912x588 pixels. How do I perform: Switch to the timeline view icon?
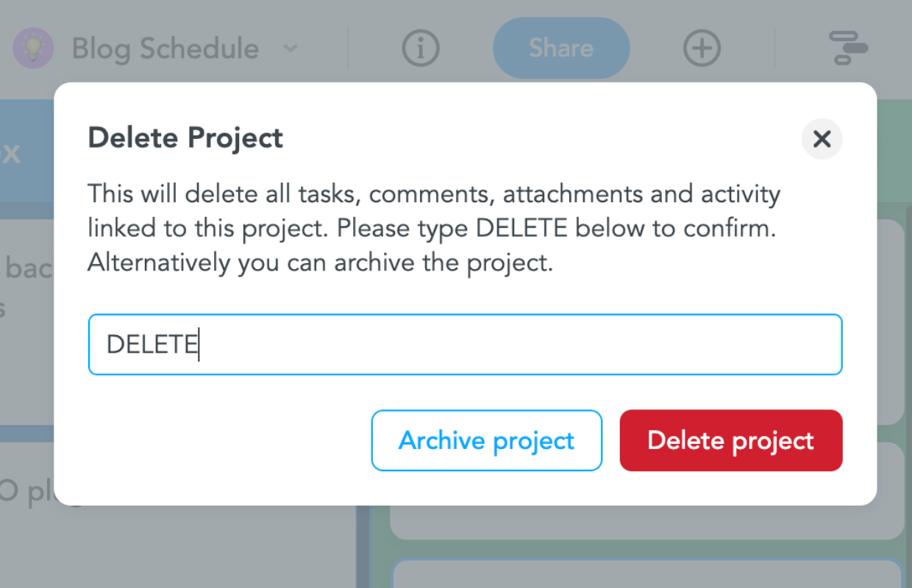tap(848, 49)
